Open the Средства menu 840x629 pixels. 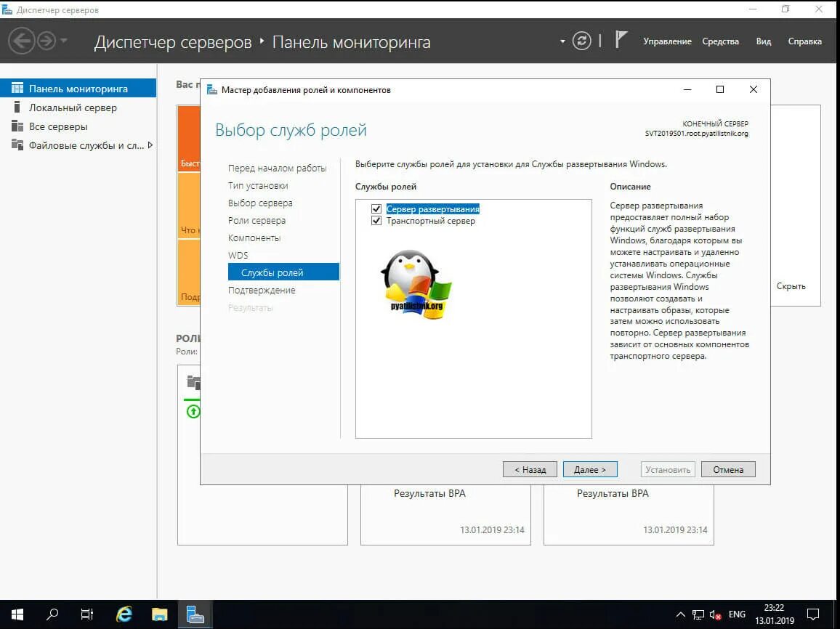pyautogui.click(x=720, y=41)
